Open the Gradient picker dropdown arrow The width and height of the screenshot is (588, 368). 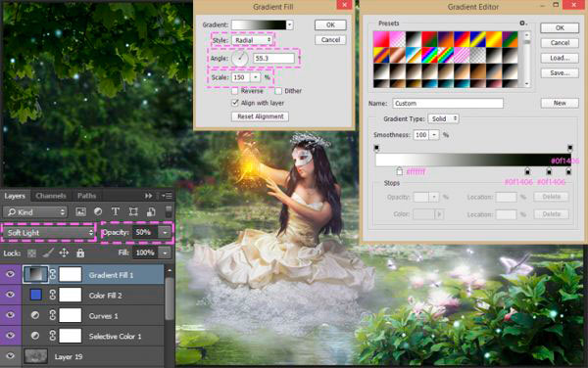(289, 25)
